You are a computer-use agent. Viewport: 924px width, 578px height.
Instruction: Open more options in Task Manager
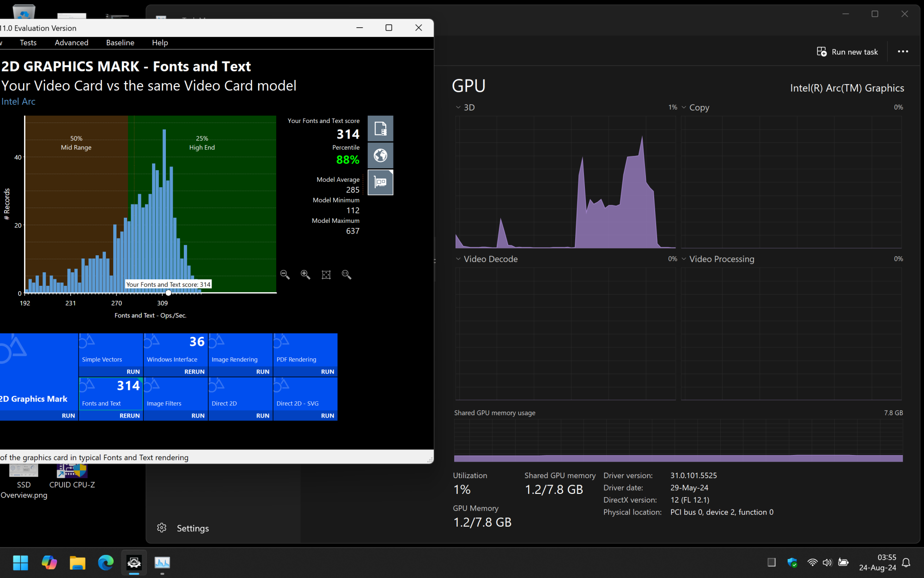[903, 52]
